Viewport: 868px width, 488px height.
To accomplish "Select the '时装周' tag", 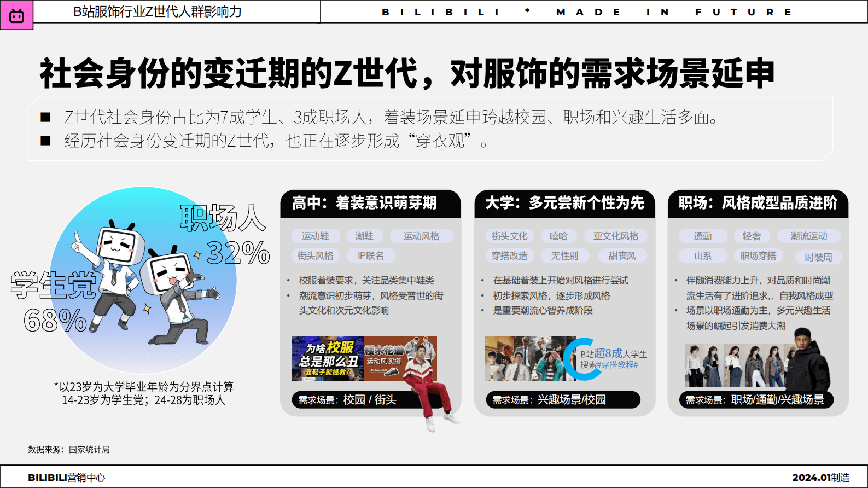I will tap(818, 257).
